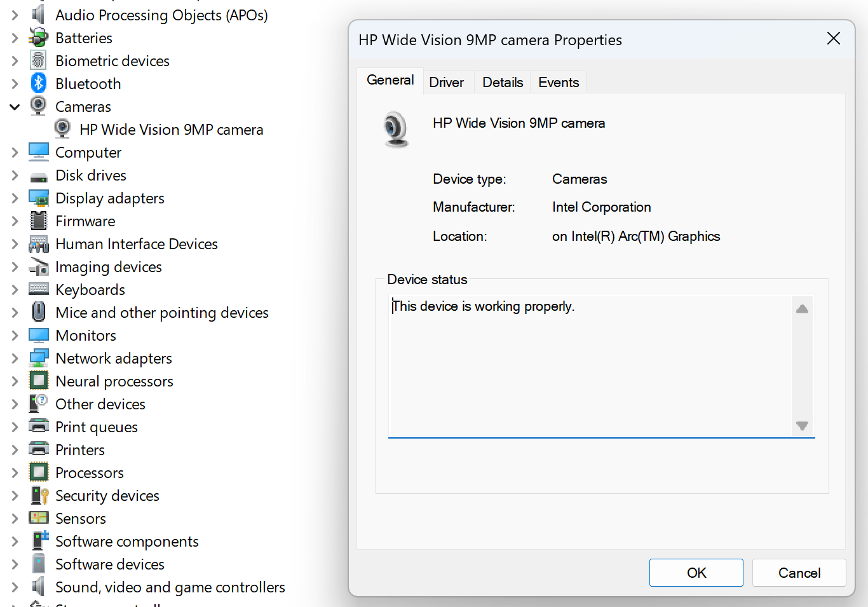Click the Sensors category icon

[x=39, y=518]
